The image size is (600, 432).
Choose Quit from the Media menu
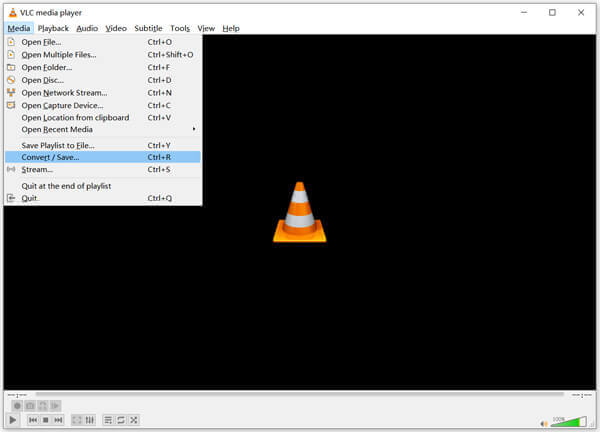(103, 198)
